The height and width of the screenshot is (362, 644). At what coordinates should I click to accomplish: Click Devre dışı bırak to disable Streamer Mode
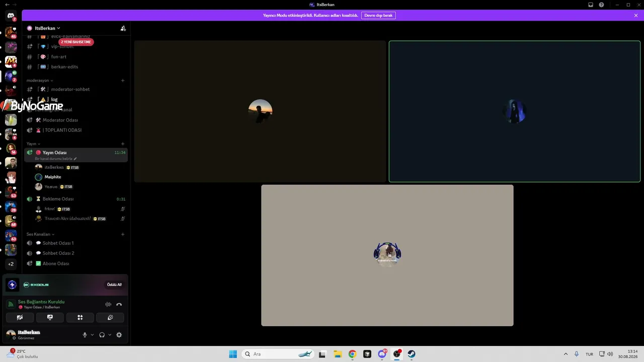pos(378,16)
